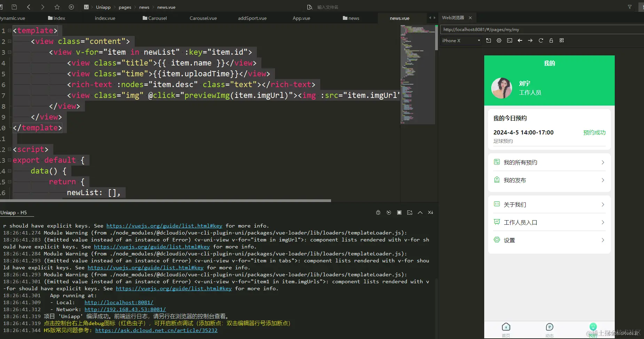Navigate back in the Web browser panel
644x339 pixels.
pos(520,40)
